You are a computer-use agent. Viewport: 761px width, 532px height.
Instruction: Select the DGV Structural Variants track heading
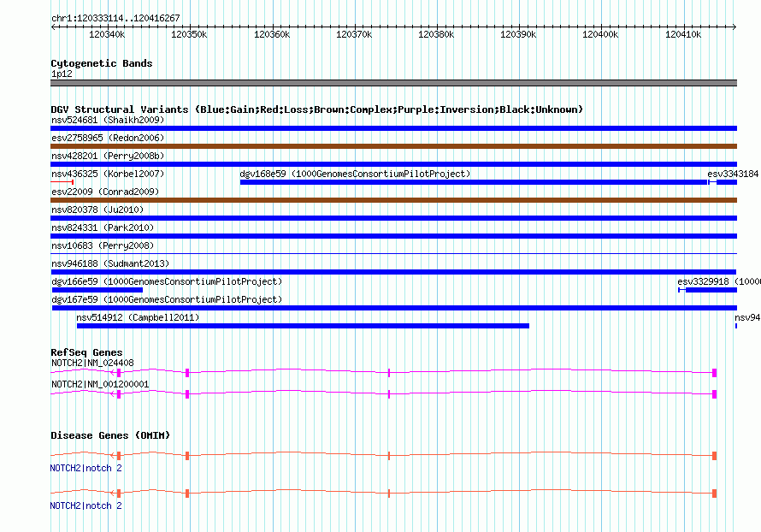tap(316, 109)
